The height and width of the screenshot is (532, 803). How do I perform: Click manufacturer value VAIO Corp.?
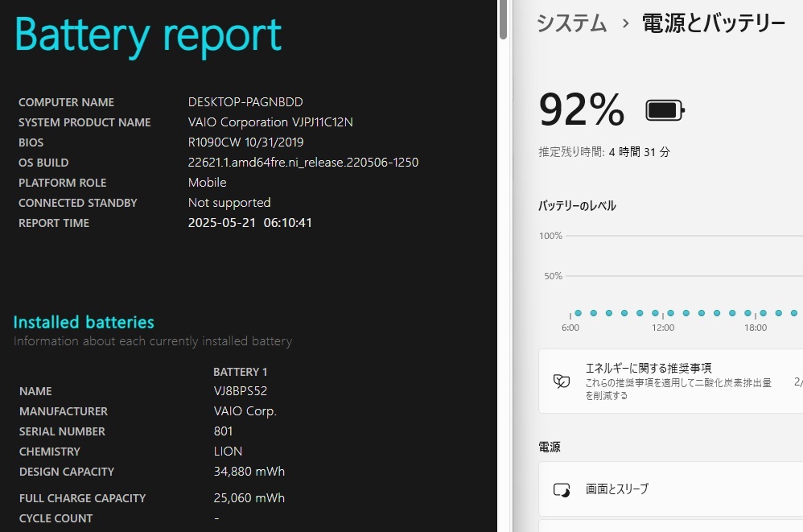(245, 411)
